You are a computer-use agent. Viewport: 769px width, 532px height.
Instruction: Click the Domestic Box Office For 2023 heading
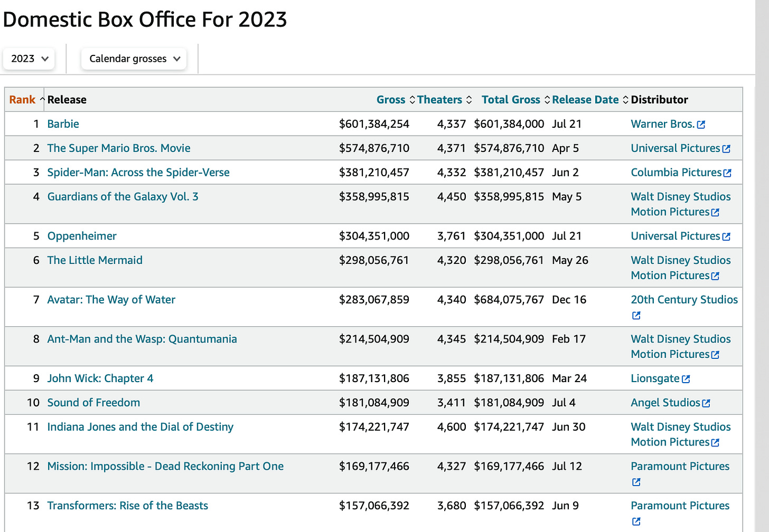click(x=145, y=20)
